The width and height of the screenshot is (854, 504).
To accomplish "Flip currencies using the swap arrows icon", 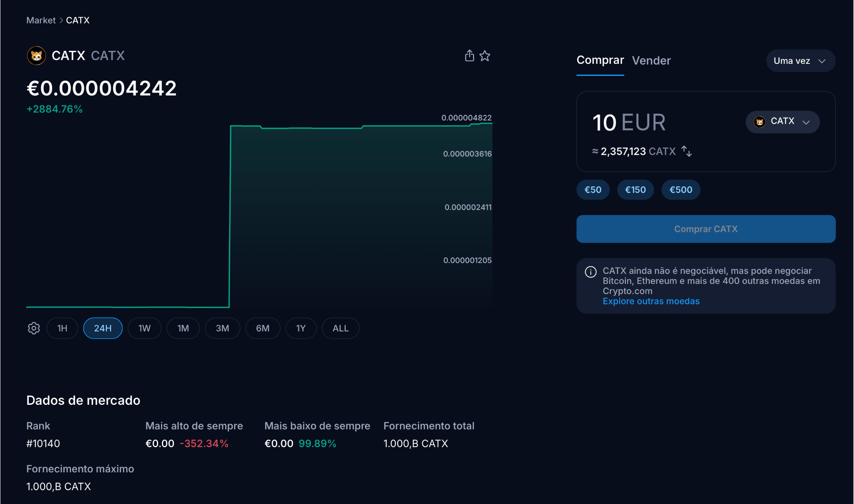I will tap(686, 151).
